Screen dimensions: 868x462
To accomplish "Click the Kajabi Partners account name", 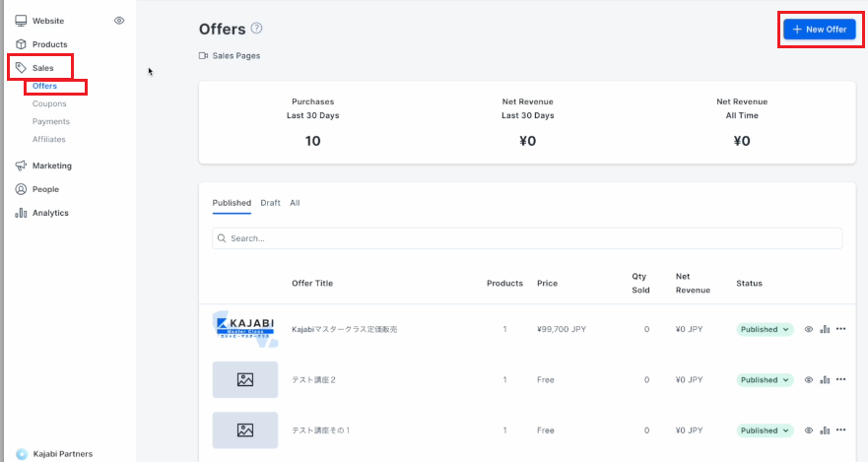I will [x=62, y=454].
